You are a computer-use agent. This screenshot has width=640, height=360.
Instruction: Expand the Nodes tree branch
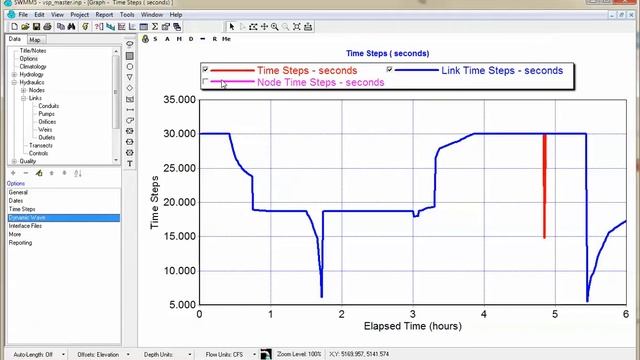pos(24,90)
